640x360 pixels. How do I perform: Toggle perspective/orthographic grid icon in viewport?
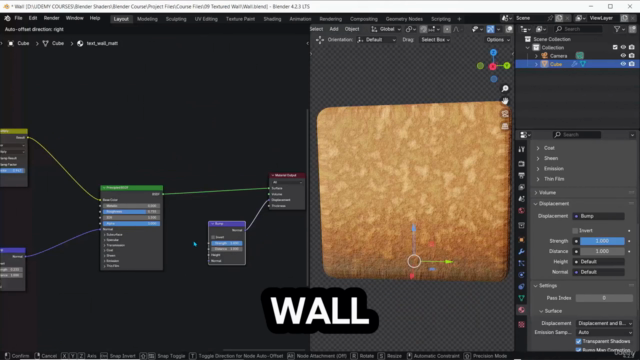point(505,126)
